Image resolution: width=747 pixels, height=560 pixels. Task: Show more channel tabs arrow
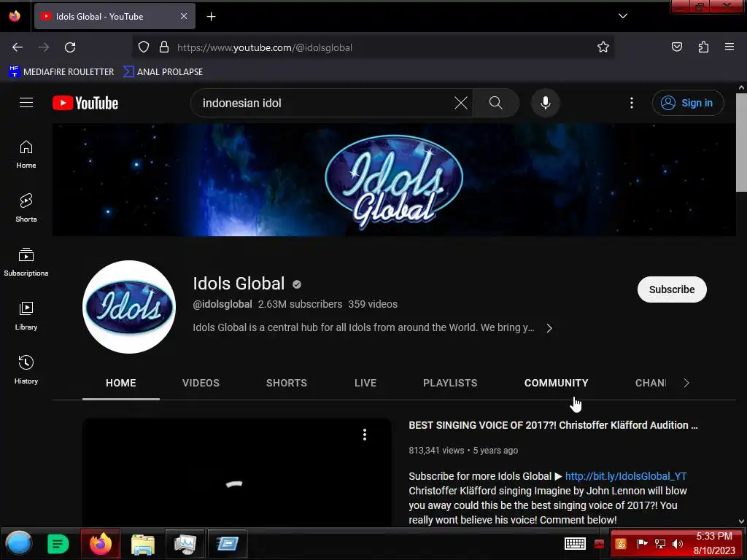[686, 383]
